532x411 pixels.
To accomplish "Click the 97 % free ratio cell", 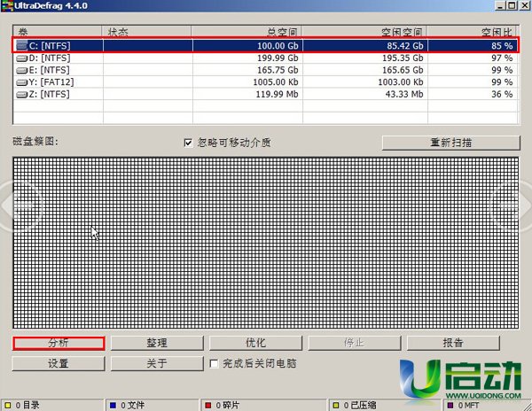I will 473,58.
